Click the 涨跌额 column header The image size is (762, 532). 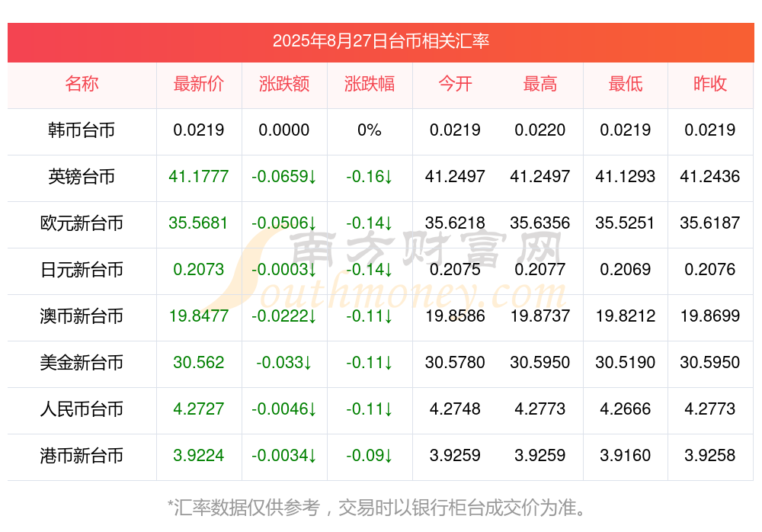pos(283,84)
